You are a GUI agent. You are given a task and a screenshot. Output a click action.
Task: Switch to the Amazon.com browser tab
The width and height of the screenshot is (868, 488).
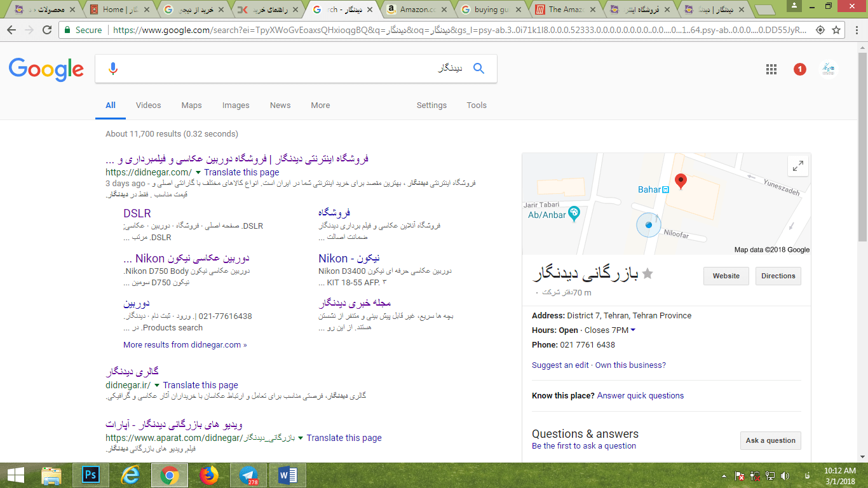413,10
